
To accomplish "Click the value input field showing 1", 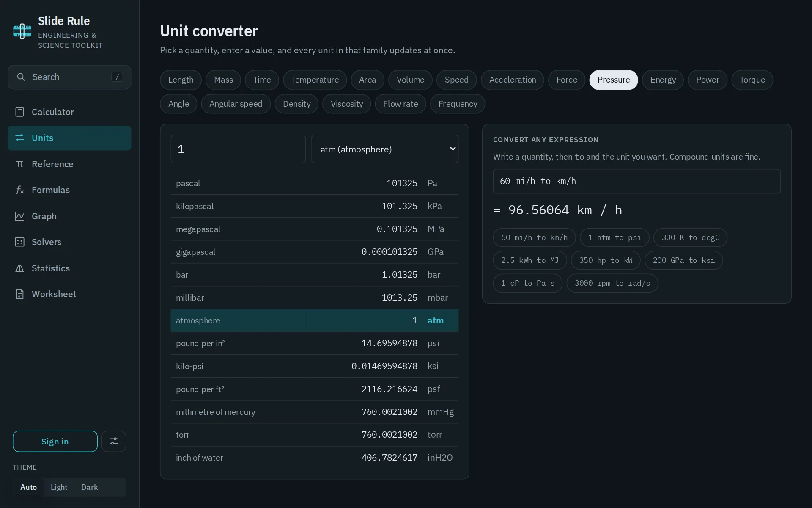I will [238, 149].
